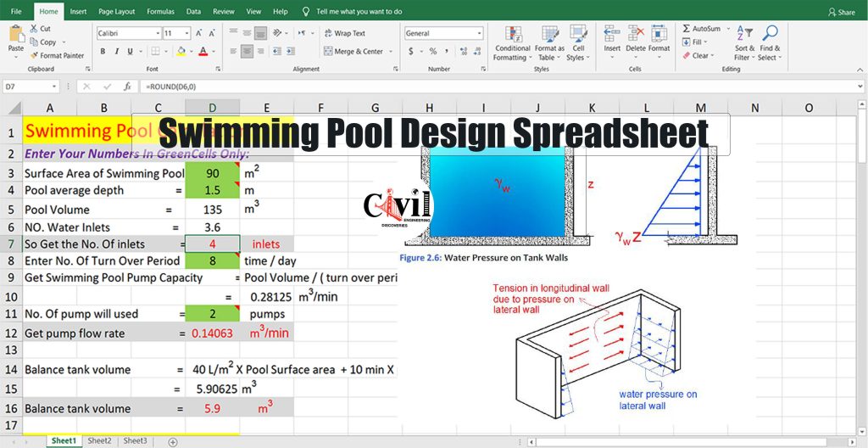The height and width of the screenshot is (448, 868).
Task: Open the File tab
Action: click(x=17, y=11)
